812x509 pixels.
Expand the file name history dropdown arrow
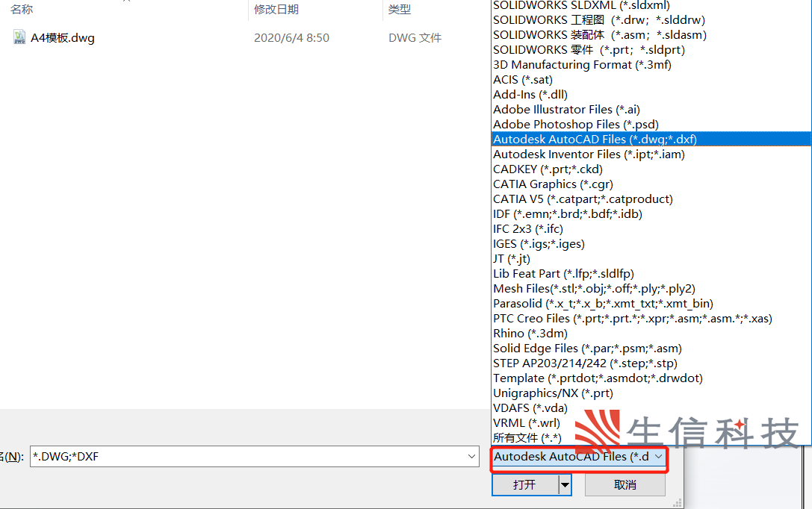(472, 457)
